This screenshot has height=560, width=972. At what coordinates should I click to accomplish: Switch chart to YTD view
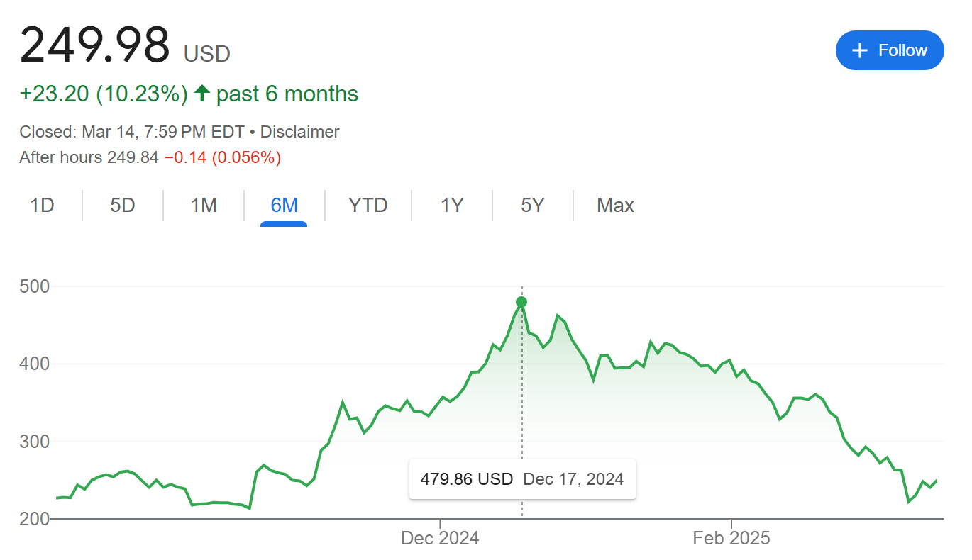tap(368, 206)
